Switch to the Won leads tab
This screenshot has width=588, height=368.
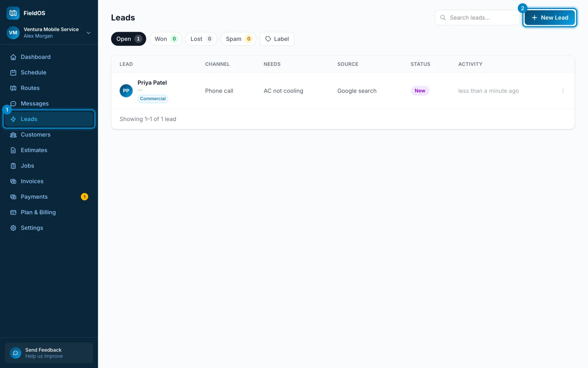point(166,39)
